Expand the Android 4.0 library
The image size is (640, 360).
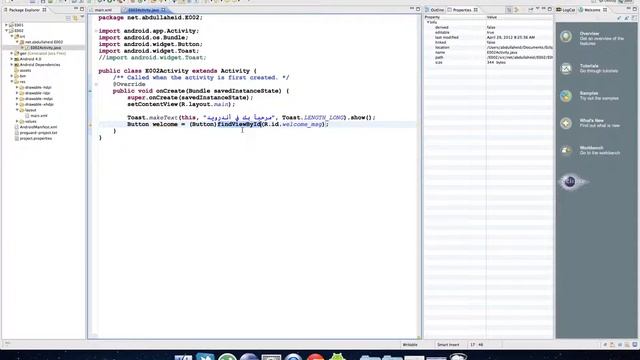point(12,59)
